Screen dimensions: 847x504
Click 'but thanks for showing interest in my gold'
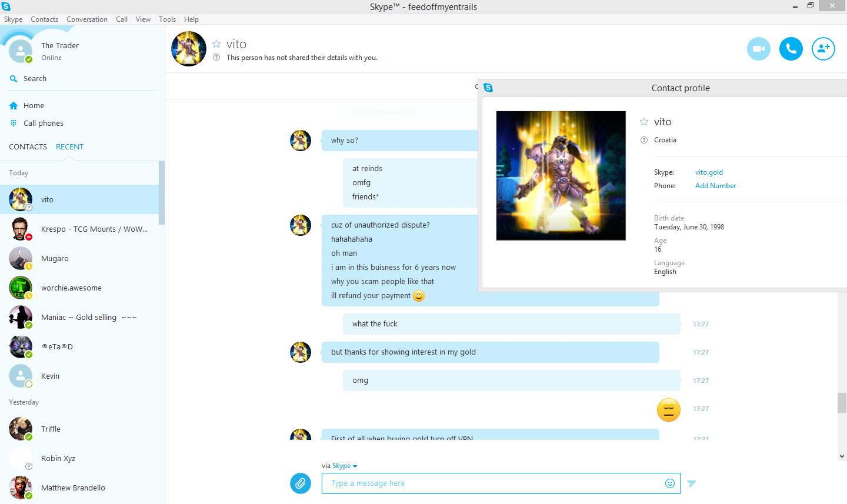(x=491, y=352)
